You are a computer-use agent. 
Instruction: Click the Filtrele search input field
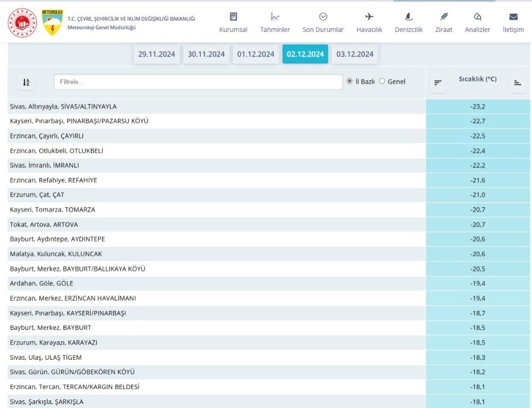(x=198, y=82)
